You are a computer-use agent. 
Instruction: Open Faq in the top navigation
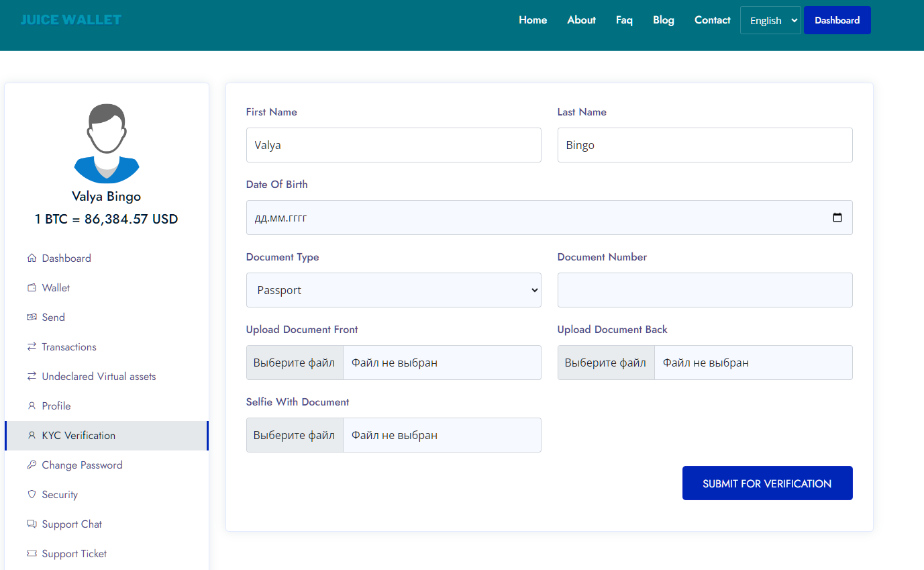pyautogui.click(x=624, y=20)
